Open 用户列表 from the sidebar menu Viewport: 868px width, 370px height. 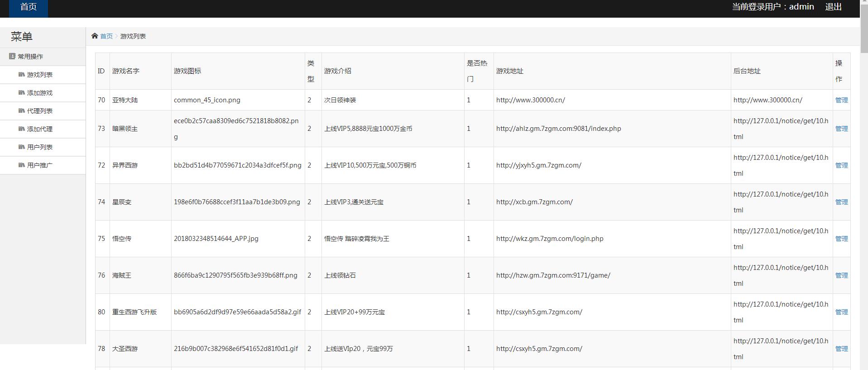pos(40,147)
